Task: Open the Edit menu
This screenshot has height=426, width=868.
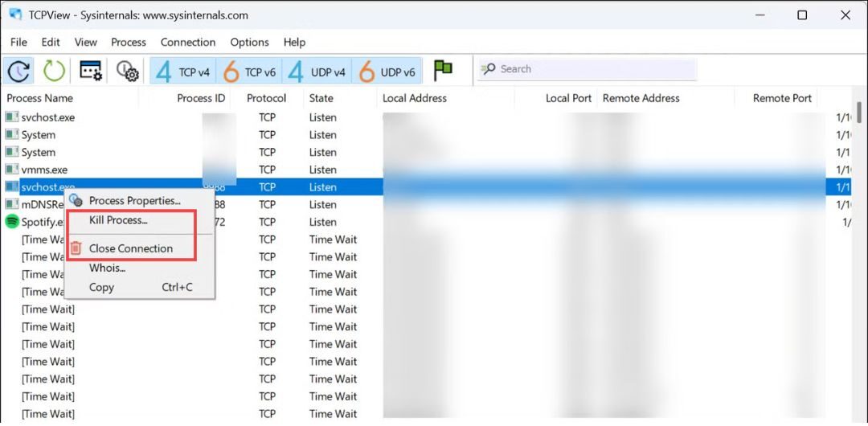Action: (x=51, y=42)
